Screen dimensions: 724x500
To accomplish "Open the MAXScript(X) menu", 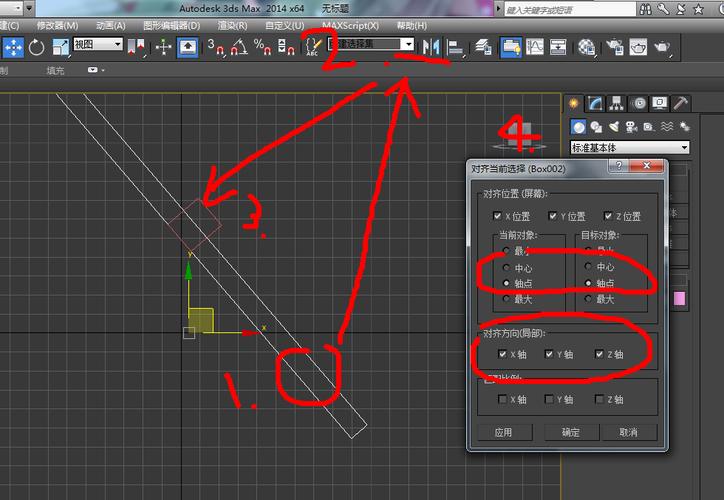I will [x=350, y=25].
